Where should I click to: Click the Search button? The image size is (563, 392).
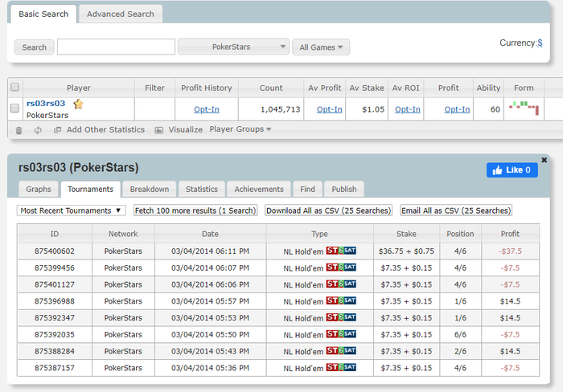pyautogui.click(x=34, y=47)
